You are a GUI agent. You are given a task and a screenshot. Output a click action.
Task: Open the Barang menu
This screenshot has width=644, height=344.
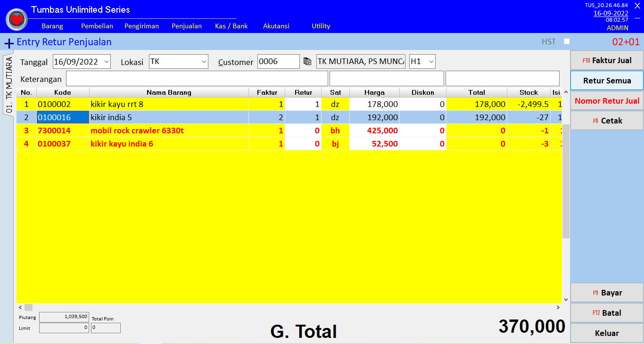pyautogui.click(x=52, y=26)
